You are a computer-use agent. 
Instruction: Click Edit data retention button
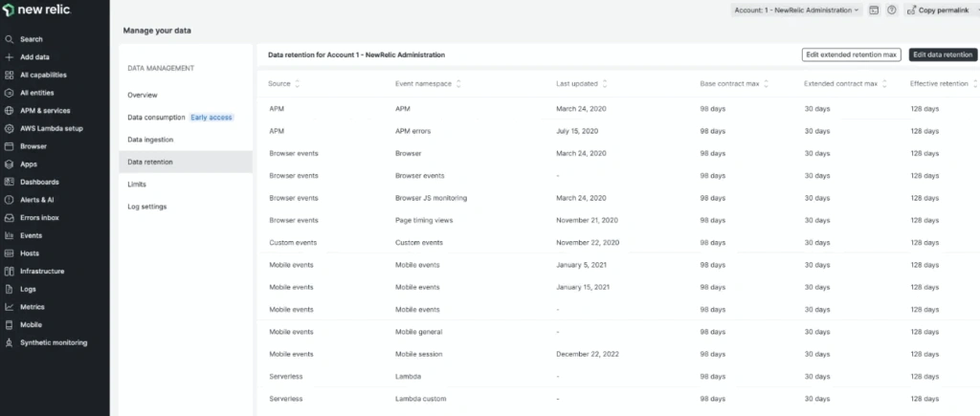tap(943, 55)
